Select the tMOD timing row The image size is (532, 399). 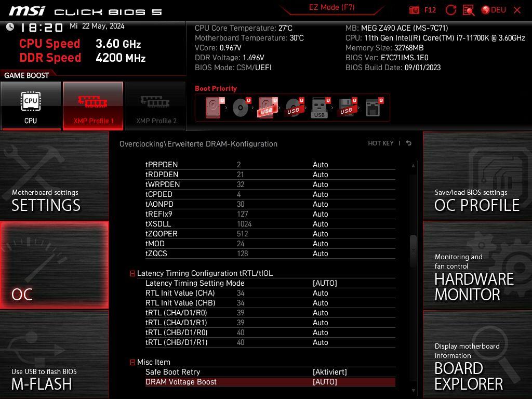coord(270,243)
